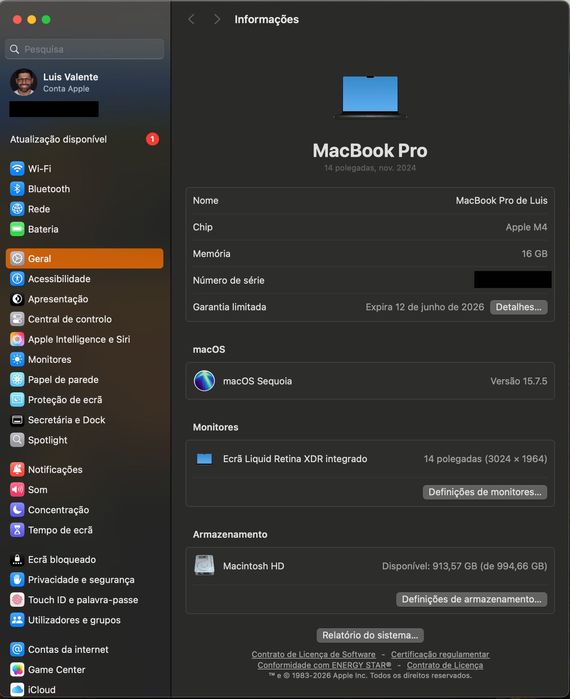Open the Contrato de Licença link
570x699 pixels.
[x=445, y=665]
